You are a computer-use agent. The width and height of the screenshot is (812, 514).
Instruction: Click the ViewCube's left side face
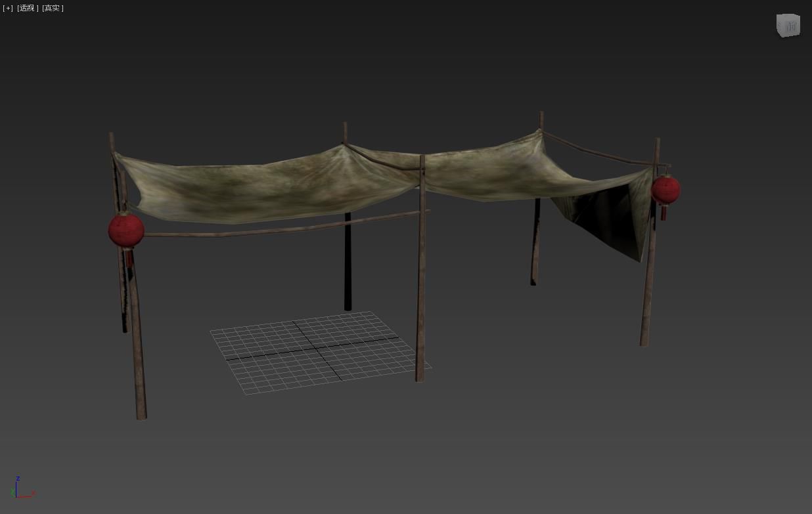(779, 28)
